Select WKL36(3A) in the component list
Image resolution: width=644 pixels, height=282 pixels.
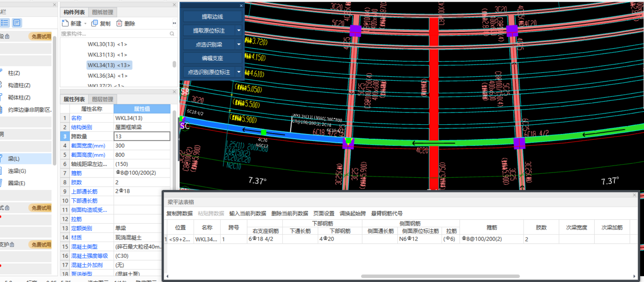[x=108, y=76]
